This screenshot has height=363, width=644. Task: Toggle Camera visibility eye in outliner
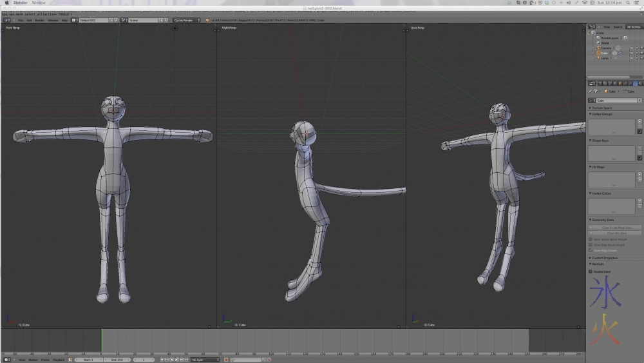(x=630, y=48)
